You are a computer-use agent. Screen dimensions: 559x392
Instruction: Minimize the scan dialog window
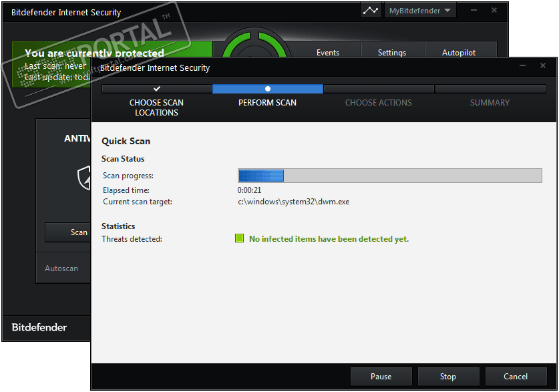pos(523,65)
